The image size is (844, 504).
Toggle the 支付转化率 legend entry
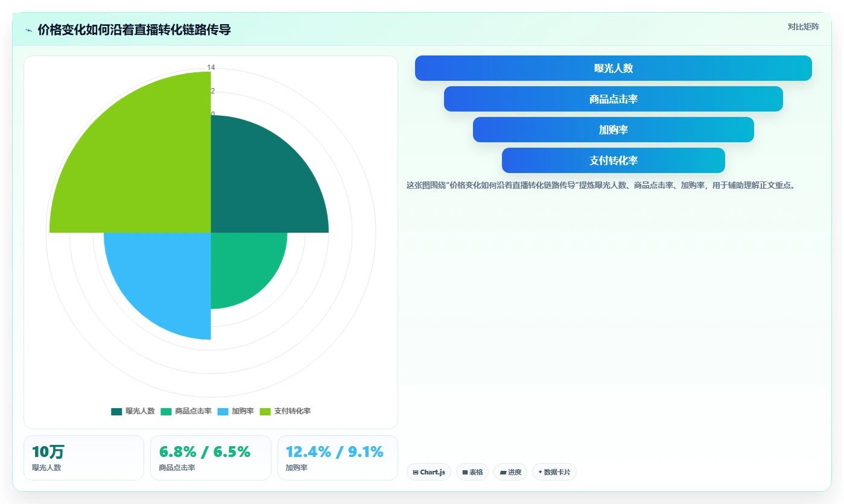(x=285, y=411)
